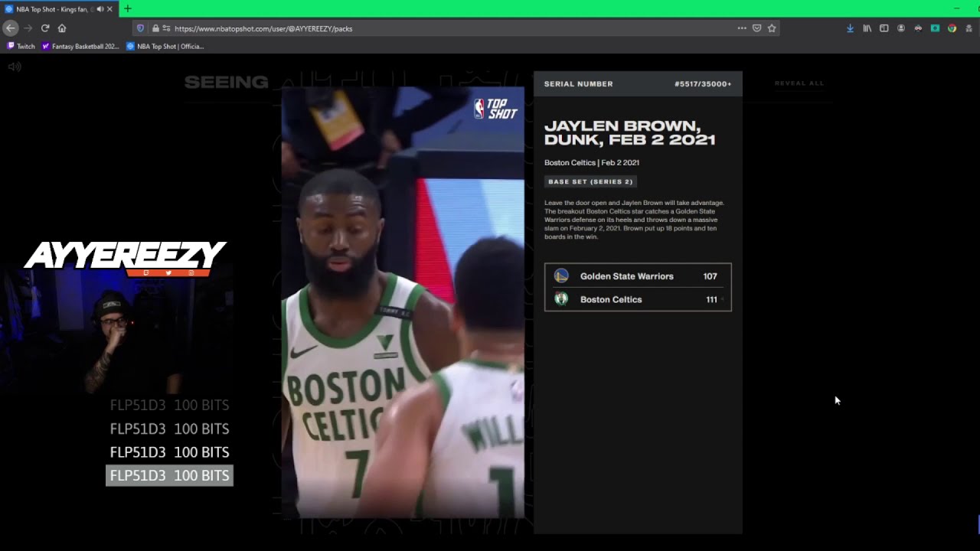Image resolution: width=980 pixels, height=551 pixels.
Task: Open a new browser tab
Action: point(128,8)
